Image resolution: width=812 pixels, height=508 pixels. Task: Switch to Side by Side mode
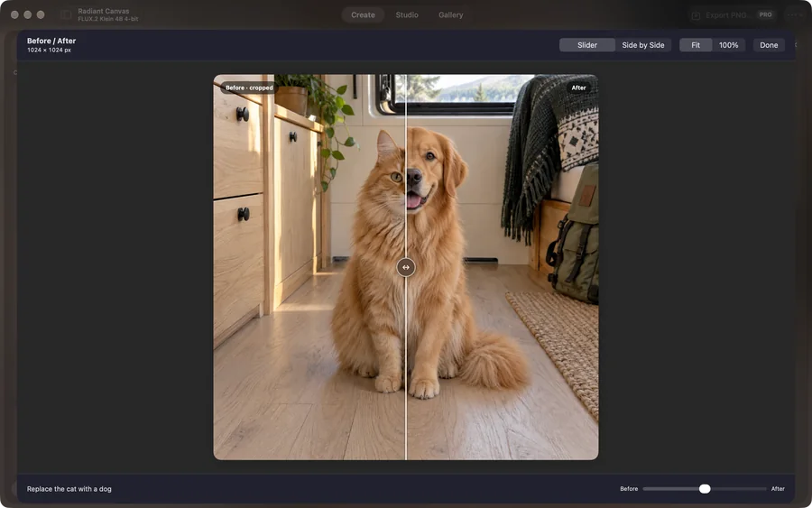tap(643, 45)
